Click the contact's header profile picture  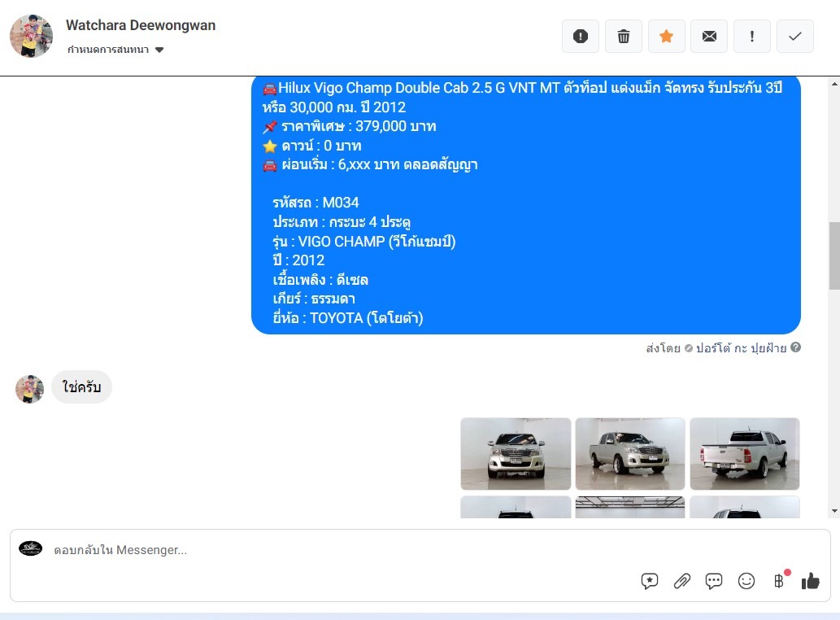pyautogui.click(x=32, y=36)
